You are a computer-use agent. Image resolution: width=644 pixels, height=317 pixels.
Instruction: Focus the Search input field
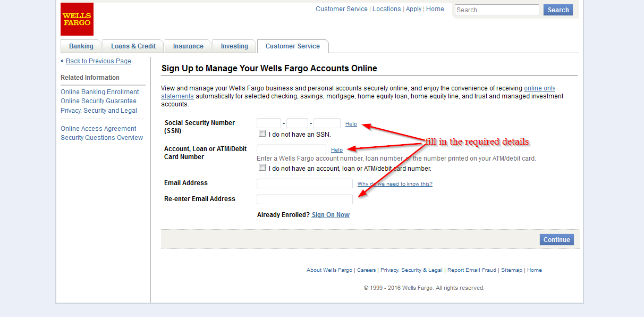click(x=497, y=10)
